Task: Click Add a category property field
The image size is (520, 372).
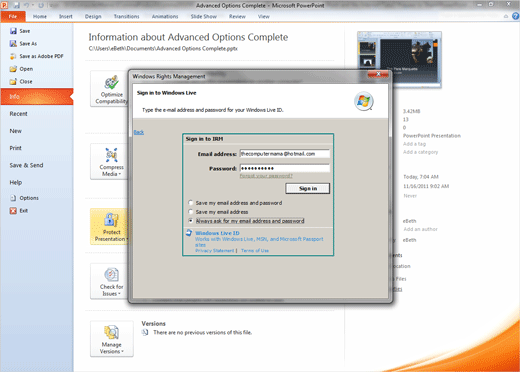Action: [x=420, y=152]
